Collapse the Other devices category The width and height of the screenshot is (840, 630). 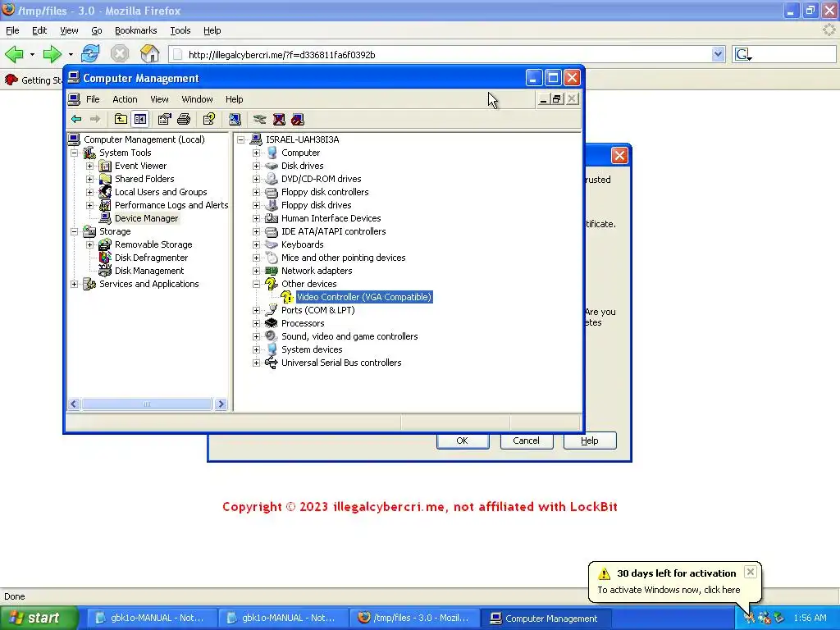256,284
